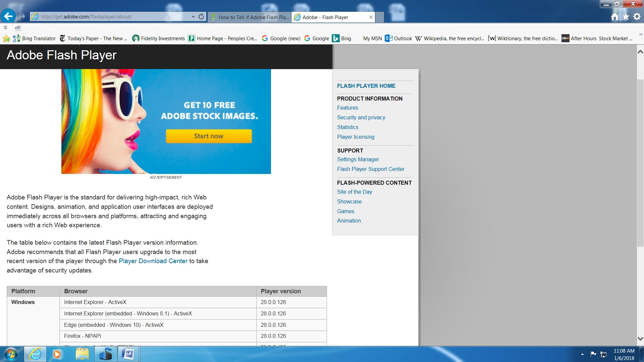Image resolution: width=644 pixels, height=362 pixels.
Task: Open the Security and privacy link
Action: click(x=361, y=117)
